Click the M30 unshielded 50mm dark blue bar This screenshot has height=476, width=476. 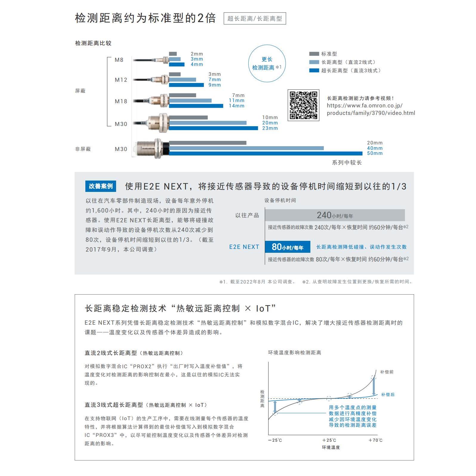click(266, 153)
